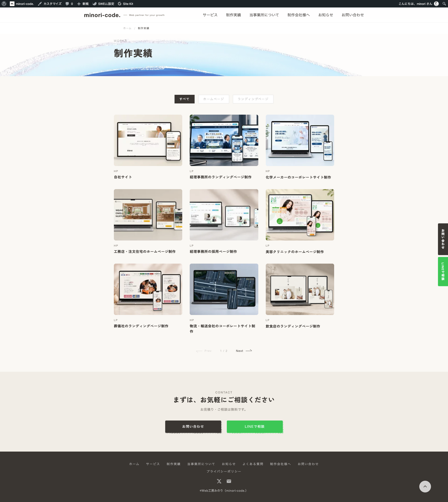Select the すべて filter tab
448x502 pixels.
(184, 99)
